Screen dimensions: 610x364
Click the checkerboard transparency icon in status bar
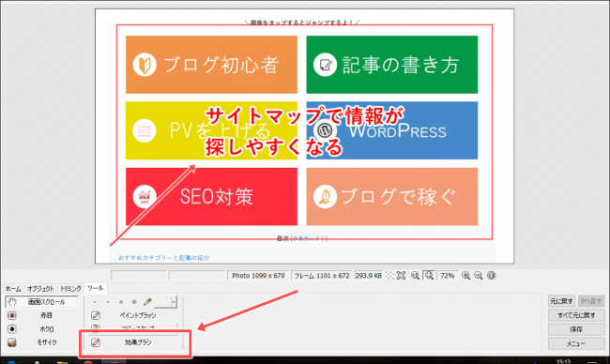click(x=389, y=276)
